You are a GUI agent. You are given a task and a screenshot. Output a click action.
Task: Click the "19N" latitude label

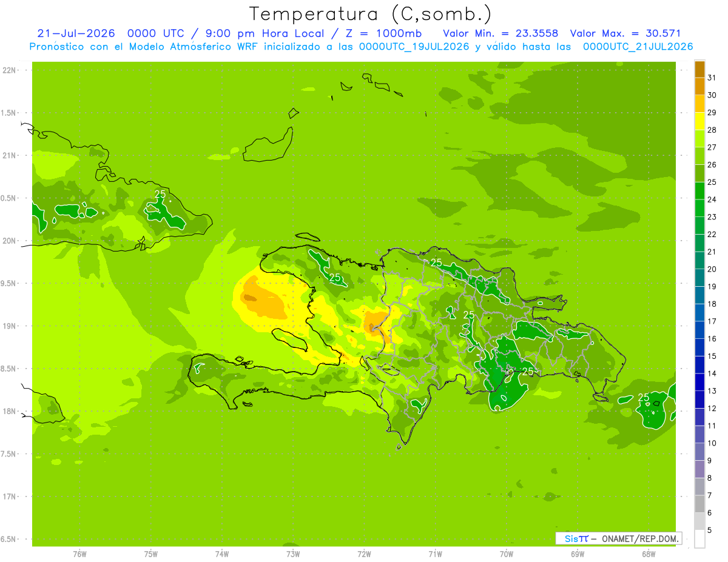[x=10, y=326]
